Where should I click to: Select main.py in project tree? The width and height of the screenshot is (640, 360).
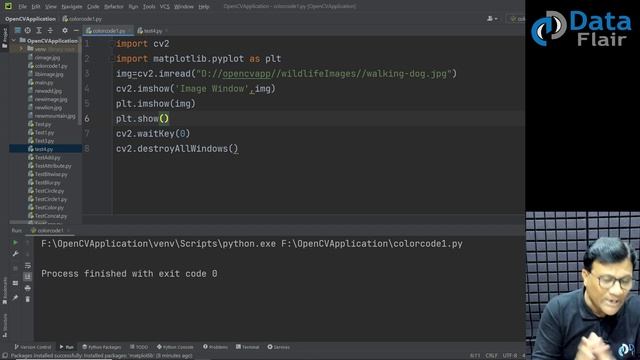click(x=40, y=82)
